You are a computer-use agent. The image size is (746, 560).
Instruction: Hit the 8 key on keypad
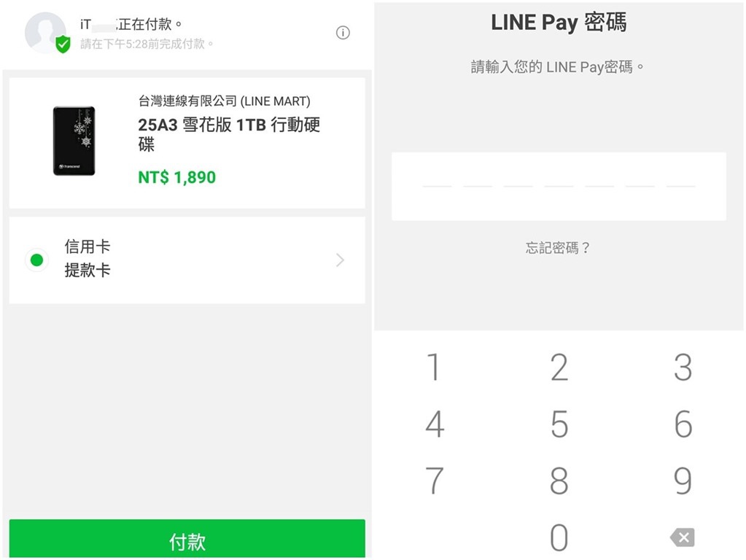click(559, 481)
